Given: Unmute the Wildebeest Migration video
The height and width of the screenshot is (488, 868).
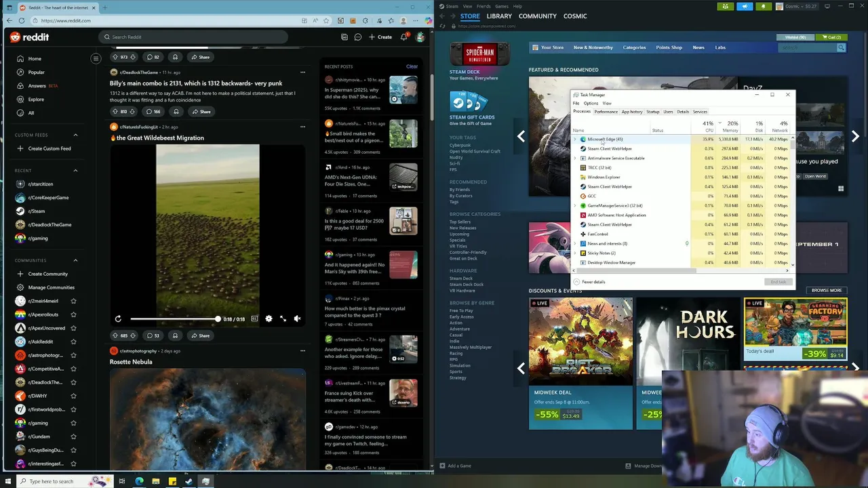Looking at the screenshot, I should [x=297, y=319].
